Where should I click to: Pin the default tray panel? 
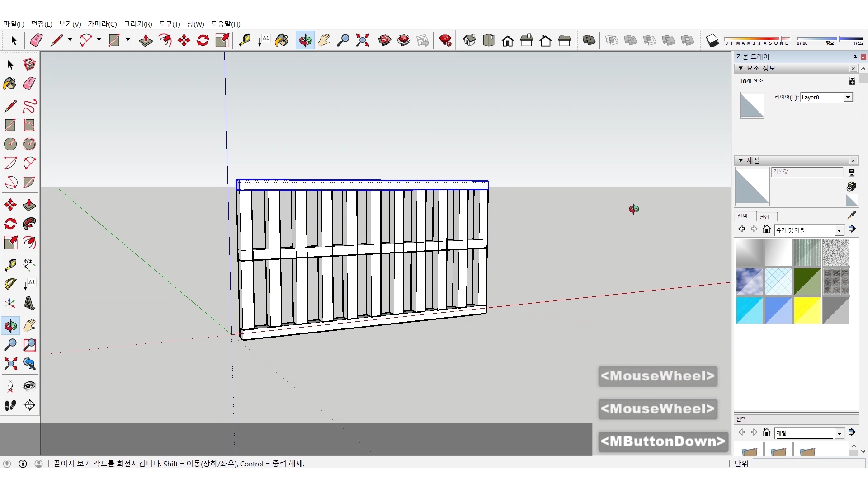(854, 56)
